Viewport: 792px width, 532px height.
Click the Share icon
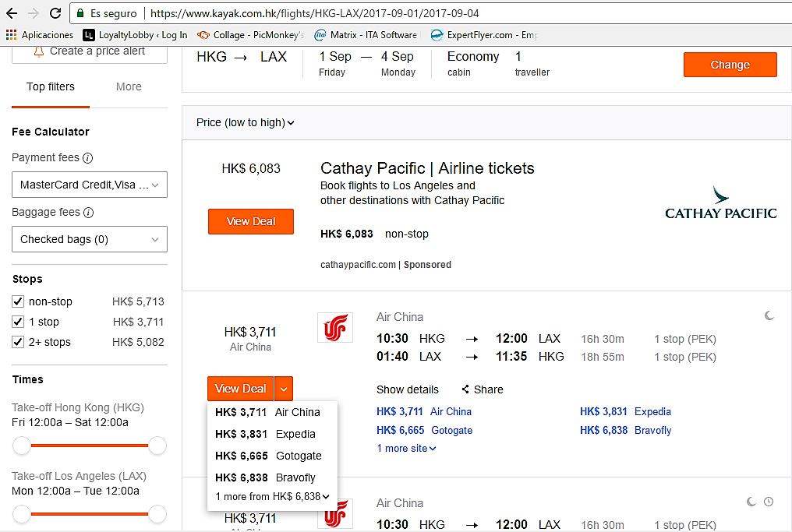(x=465, y=389)
